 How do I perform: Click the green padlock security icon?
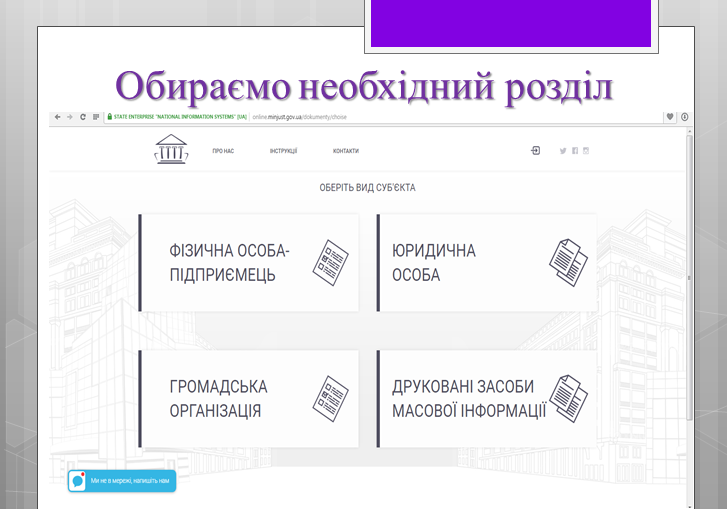pyautogui.click(x=110, y=117)
